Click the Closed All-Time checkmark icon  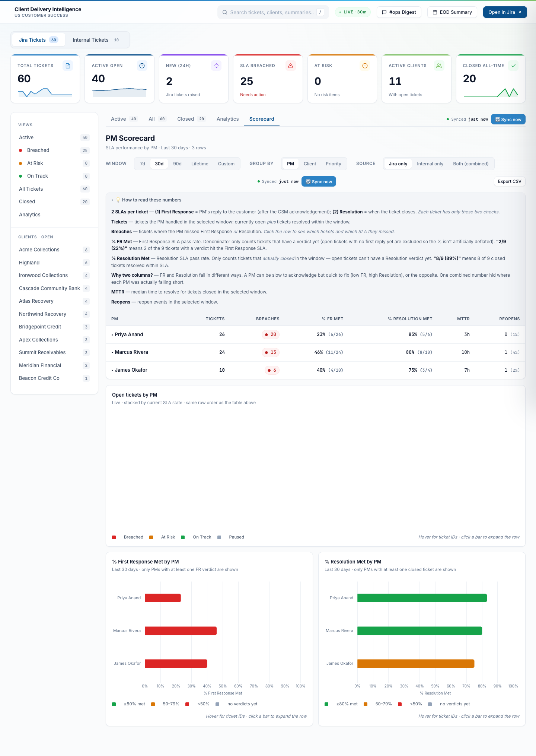[x=513, y=66]
